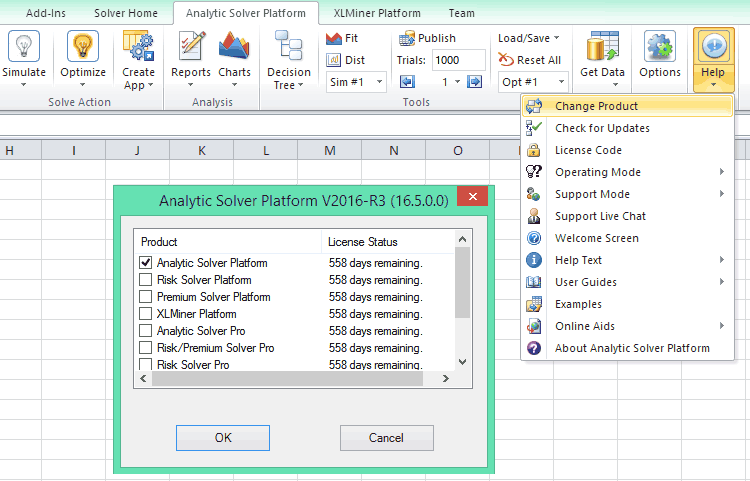Click the Trials input field

coord(459,61)
